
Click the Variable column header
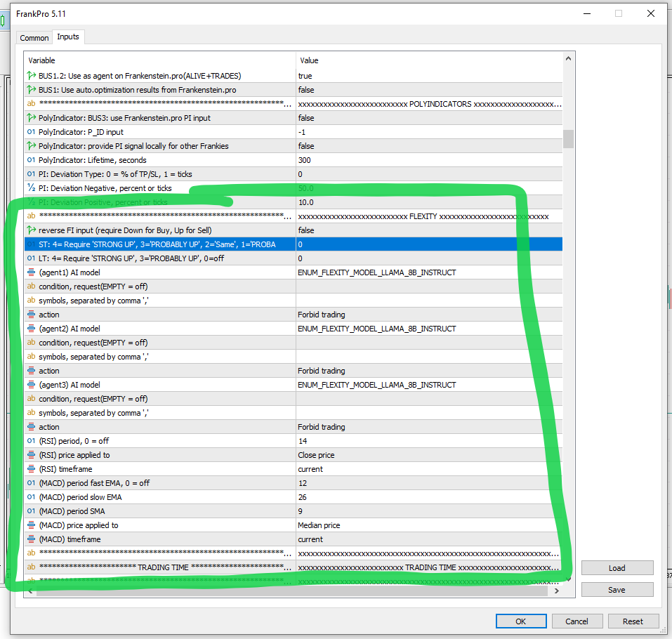coord(160,60)
